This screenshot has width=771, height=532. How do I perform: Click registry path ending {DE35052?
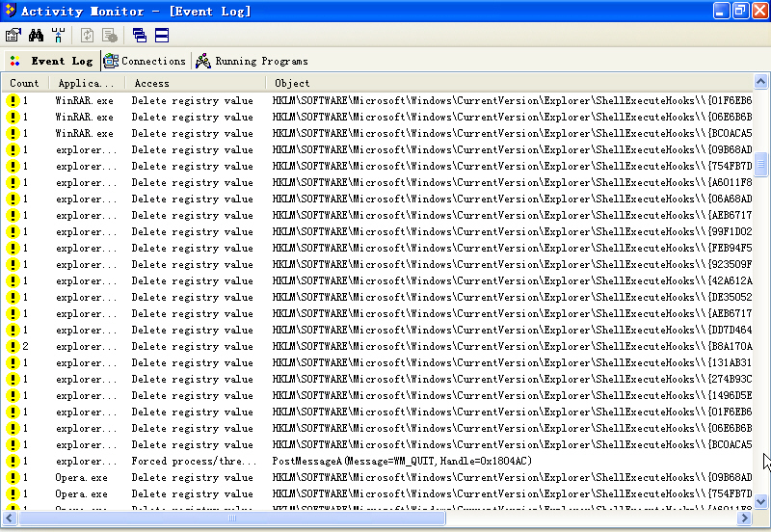(x=512, y=297)
